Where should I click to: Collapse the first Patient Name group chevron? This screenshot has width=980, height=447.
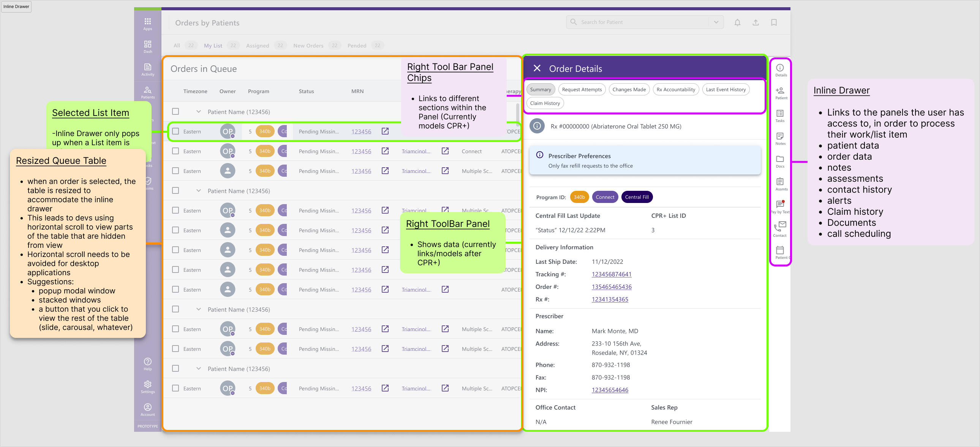198,111
